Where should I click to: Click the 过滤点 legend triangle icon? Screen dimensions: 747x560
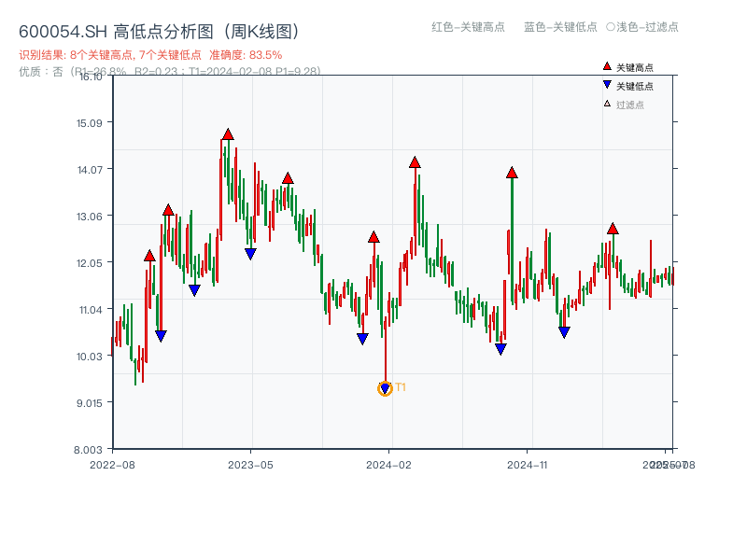[605, 105]
